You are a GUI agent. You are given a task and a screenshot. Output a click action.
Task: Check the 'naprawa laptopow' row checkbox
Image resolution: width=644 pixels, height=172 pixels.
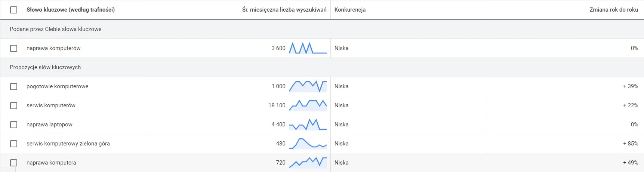[13, 125]
